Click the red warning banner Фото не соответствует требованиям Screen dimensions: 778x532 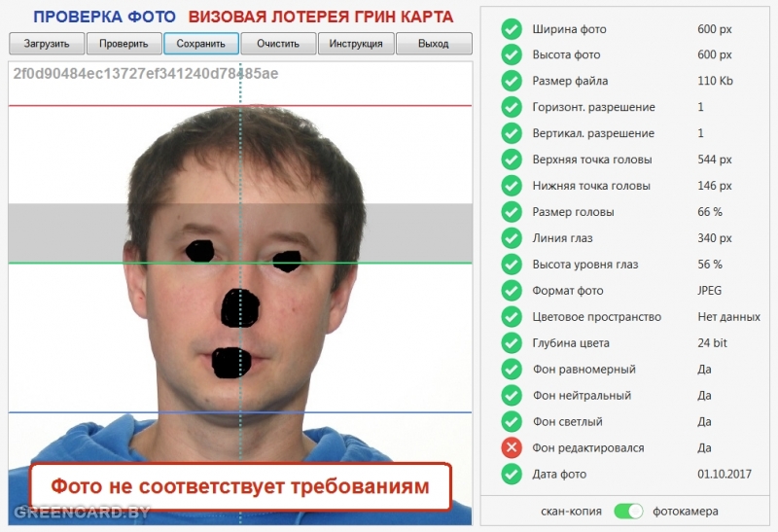[239, 485]
